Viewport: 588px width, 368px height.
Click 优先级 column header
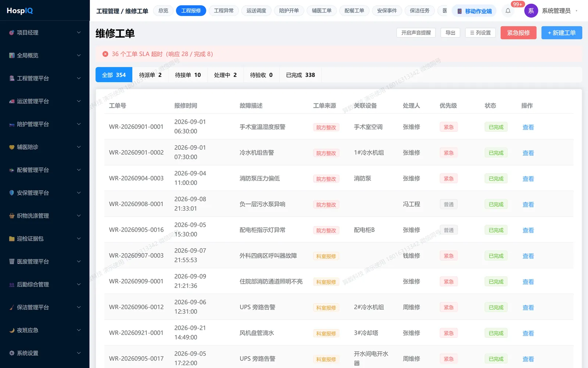448,106
